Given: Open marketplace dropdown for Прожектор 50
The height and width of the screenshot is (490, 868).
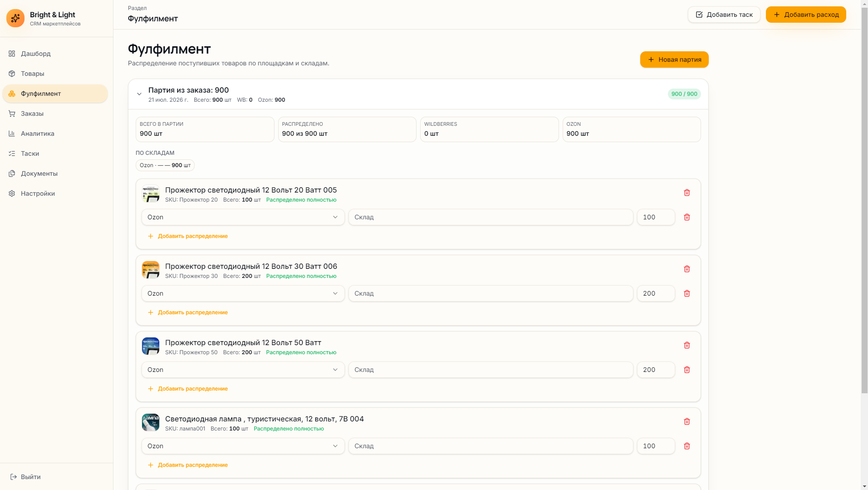Looking at the screenshot, I should [243, 370].
